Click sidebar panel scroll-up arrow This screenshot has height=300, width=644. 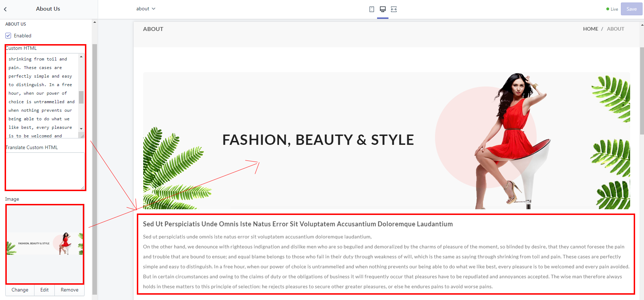point(95,22)
